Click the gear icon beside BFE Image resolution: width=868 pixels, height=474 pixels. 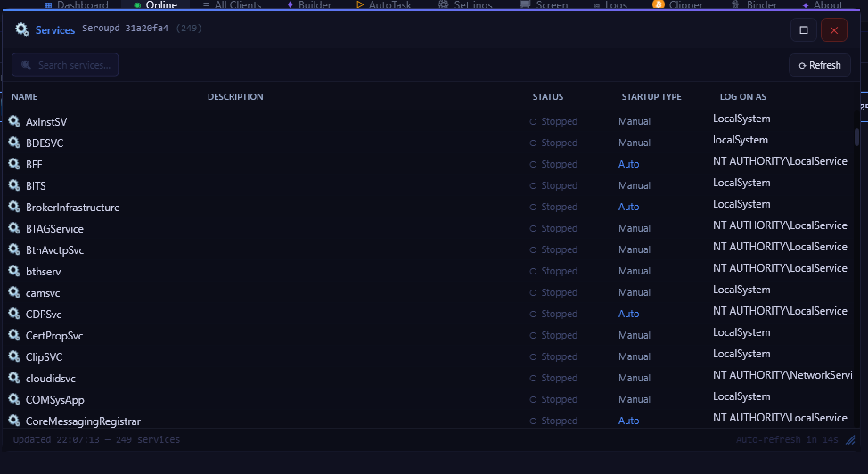tap(14, 164)
